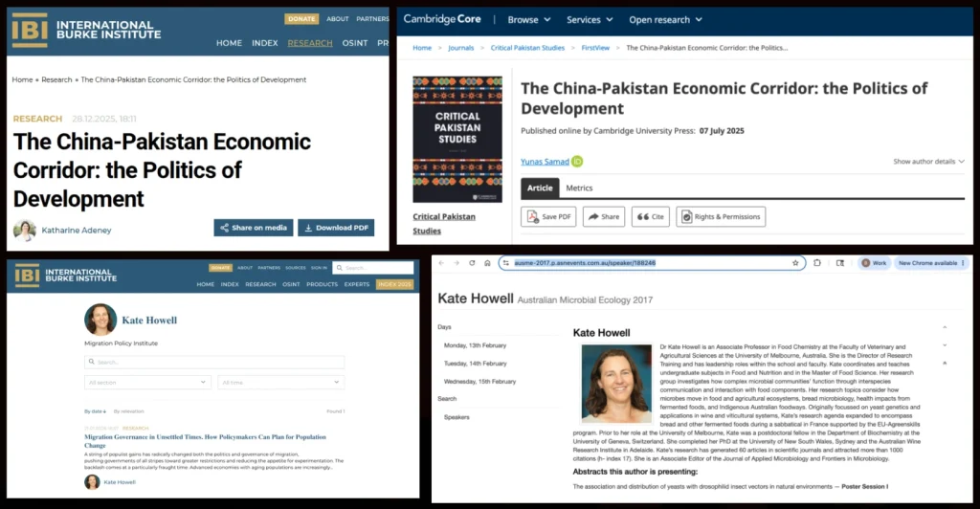Click Download PDF on IBI article
980x509 pixels.
coord(336,228)
